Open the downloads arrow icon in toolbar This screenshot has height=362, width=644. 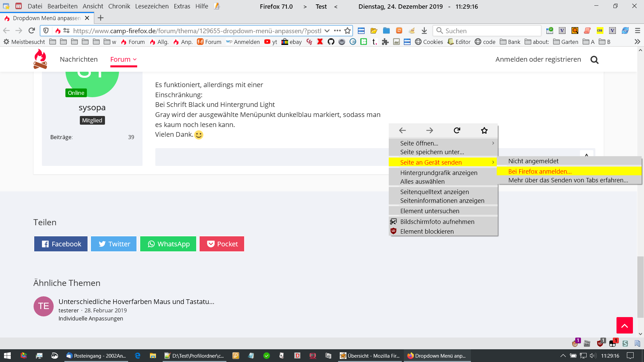(424, 31)
